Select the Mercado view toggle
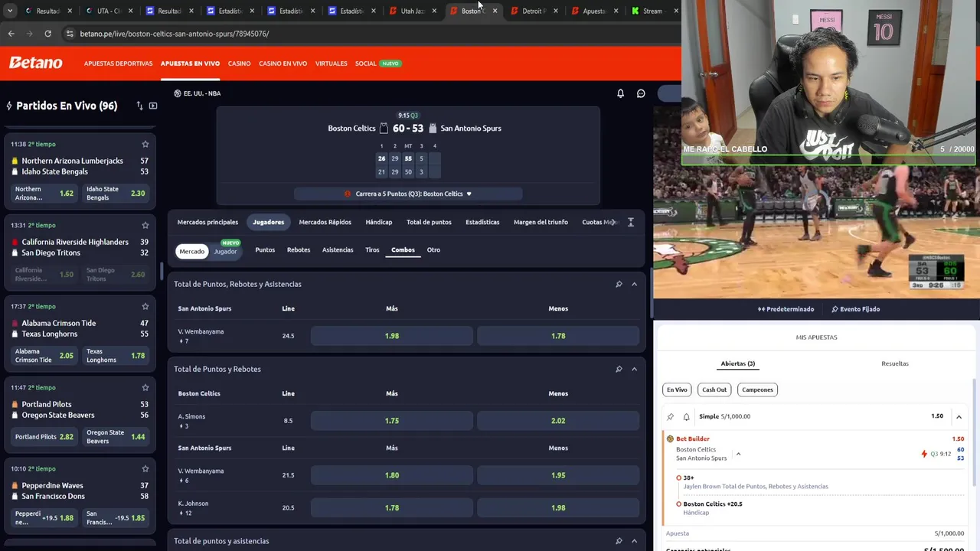This screenshot has width=980, height=551. tap(192, 251)
